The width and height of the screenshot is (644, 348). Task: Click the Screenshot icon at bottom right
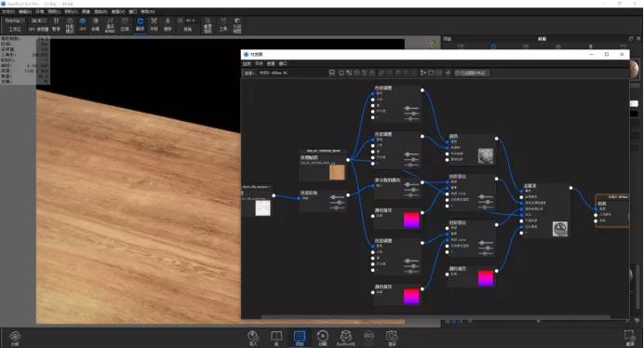click(629, 338)
